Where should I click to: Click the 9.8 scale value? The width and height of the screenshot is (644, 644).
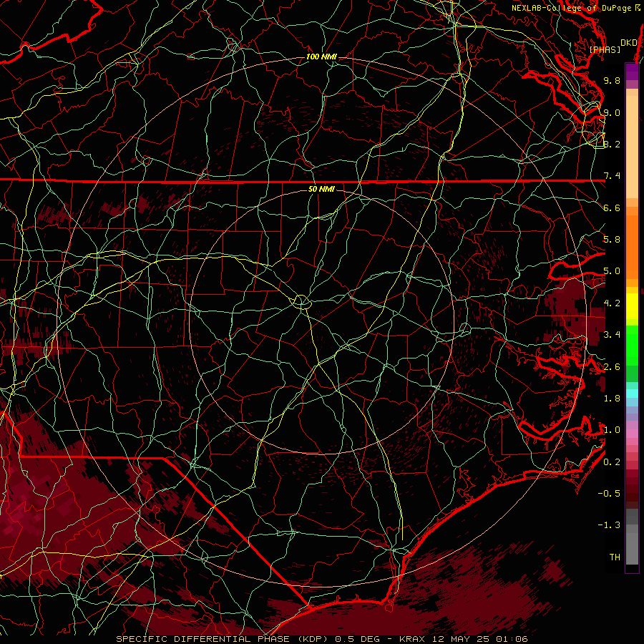point(612,80)
